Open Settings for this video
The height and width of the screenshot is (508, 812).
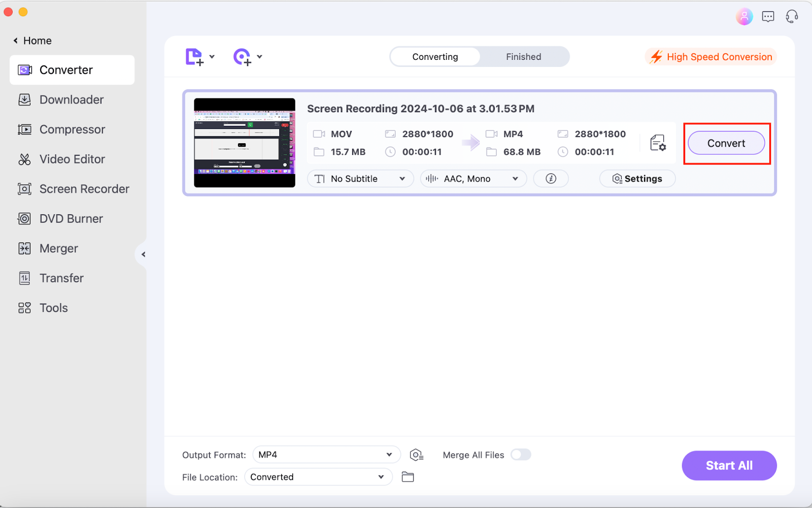pos(637,179)
